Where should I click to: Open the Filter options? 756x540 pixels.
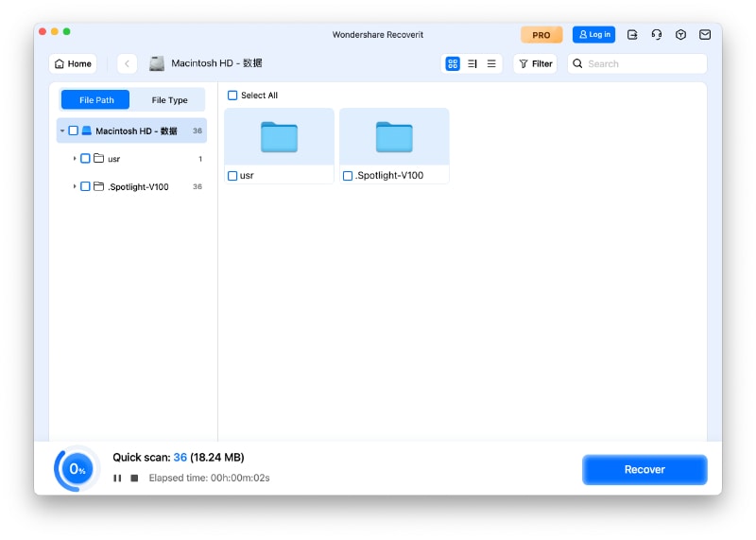(535, 63)
